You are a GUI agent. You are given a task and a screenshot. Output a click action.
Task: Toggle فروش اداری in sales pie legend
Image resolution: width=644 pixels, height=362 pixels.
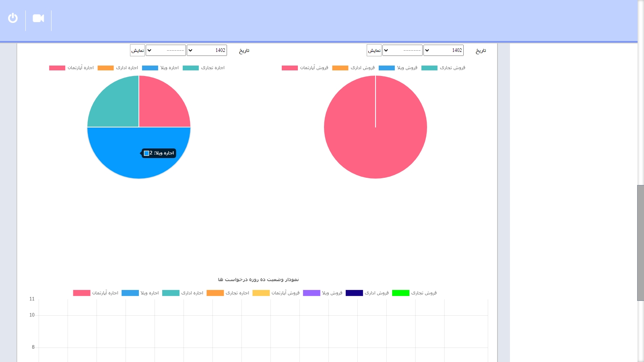[x=353, y=68]
